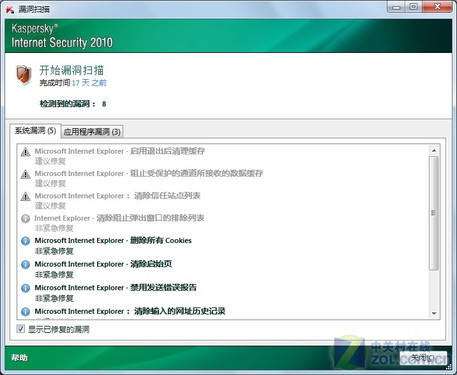Click the 17 天 之前 completion time link

89,83
